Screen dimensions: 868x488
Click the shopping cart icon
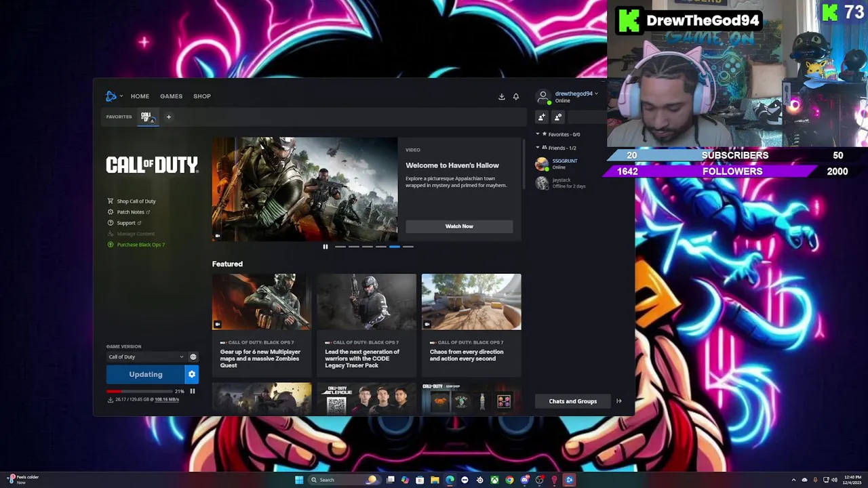click(111, 201)
